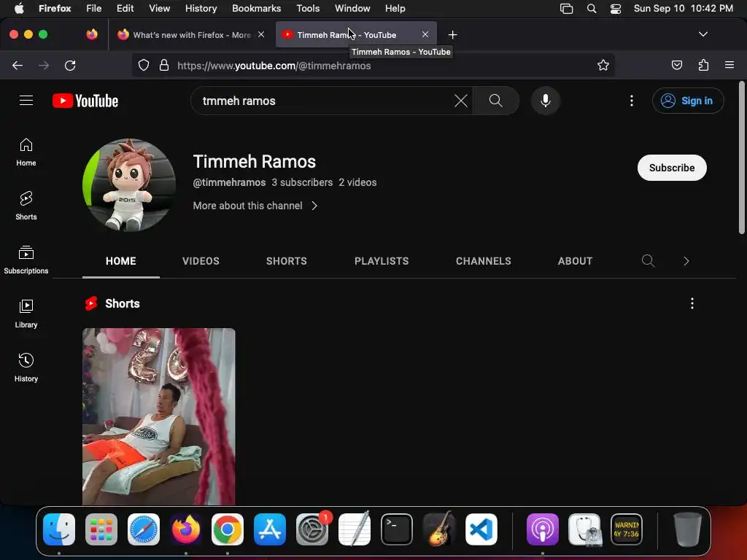Search within channel magnifier icon
The image size is (747, 560).
pyautogui.click(x=648, y=261)
